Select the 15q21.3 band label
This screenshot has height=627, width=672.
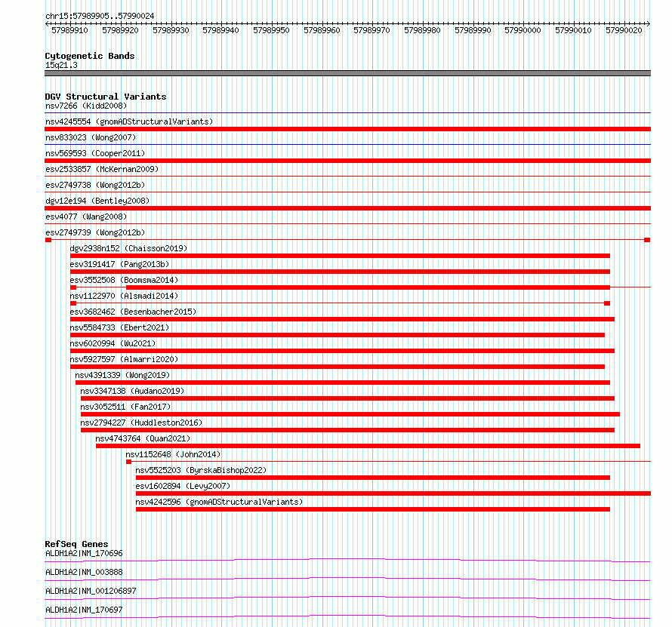(x=61, y=65)
